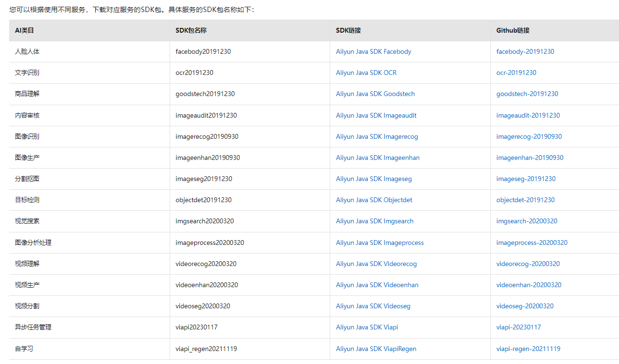Open the Aliyun Java SDK Imageenhan link
The width and height of the screenshot is (619, 364).
click(x=378, y=158)
